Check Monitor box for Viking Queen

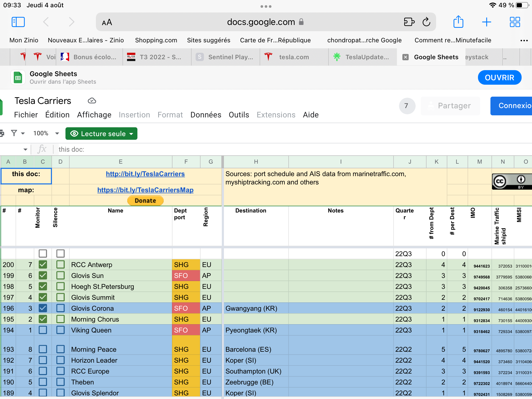click(x=43, y=330)
